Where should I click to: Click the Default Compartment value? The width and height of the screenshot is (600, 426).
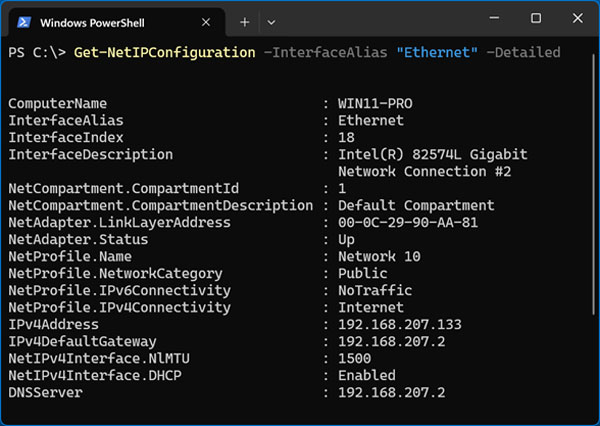416,206
